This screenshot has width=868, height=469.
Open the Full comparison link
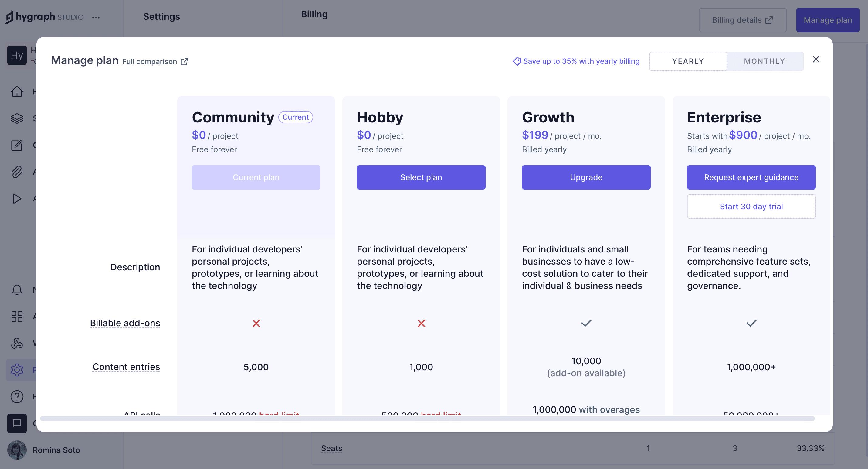point(155,61)
